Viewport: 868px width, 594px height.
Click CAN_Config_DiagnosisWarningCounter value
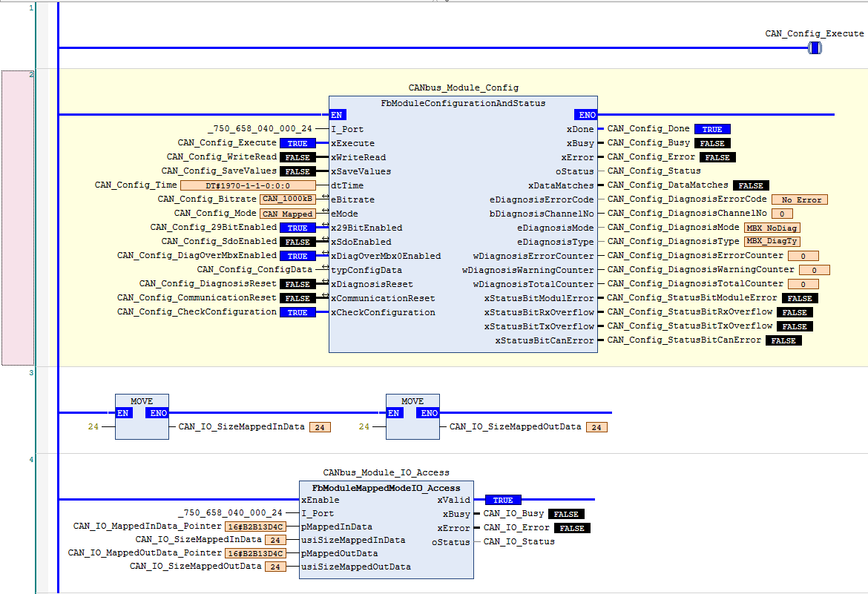pos(815,270)
